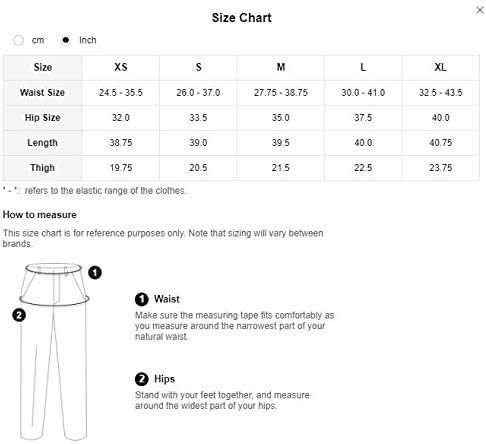486x444 pixels.
Task: Click the Waist Size row label
Action: [x=42, y=93]
